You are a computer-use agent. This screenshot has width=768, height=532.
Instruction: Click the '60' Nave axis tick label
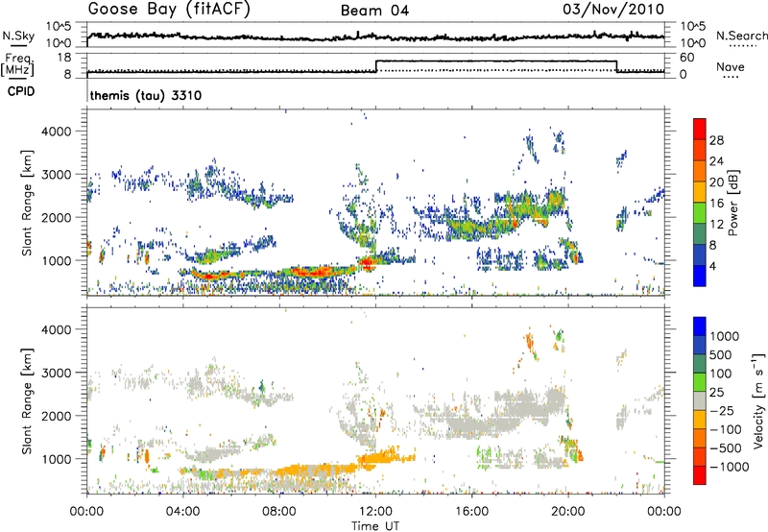pyautogui.click(x=687, y=58)
